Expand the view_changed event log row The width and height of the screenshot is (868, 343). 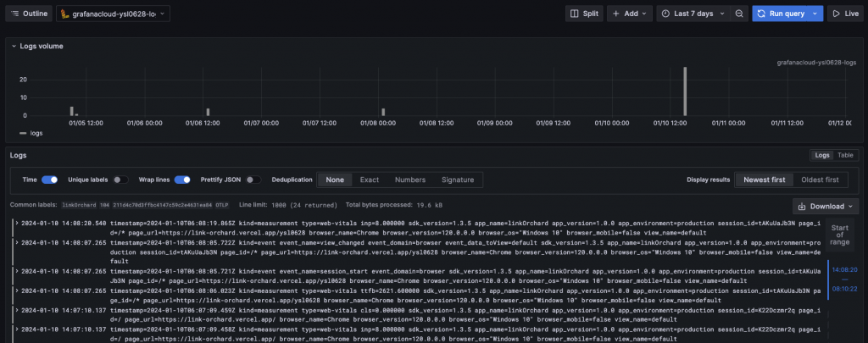[x=17, y=242]
